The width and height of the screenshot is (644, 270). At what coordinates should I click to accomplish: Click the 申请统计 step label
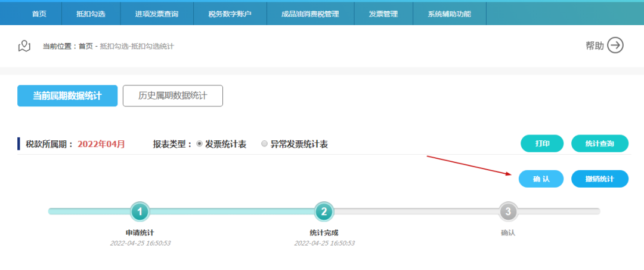pos(140,232)
